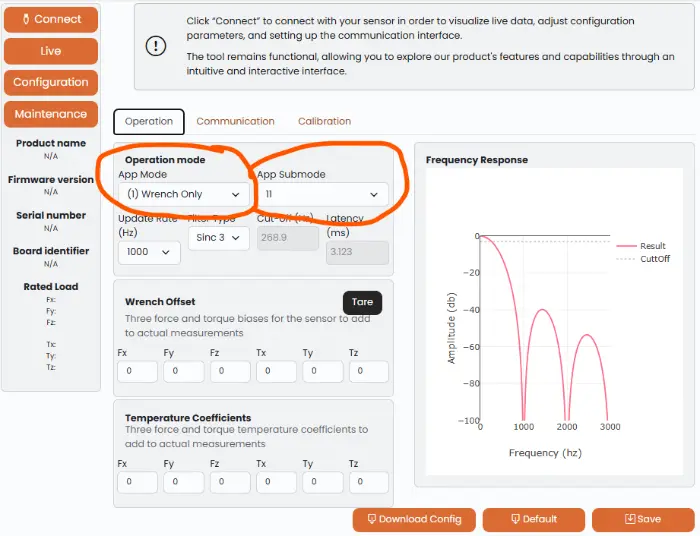Open the Update Rate dropdown showing 1000

coord(149,252)
